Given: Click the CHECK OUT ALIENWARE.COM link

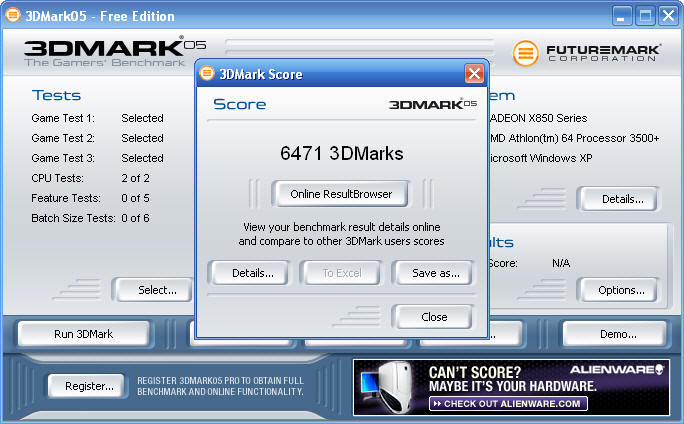Looking at the screenshot, I should 508,403.
